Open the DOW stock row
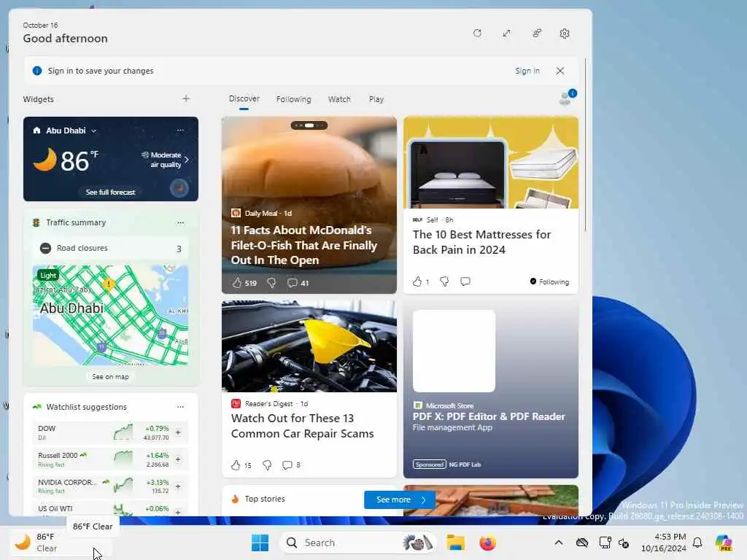 [x=102, y=432]
